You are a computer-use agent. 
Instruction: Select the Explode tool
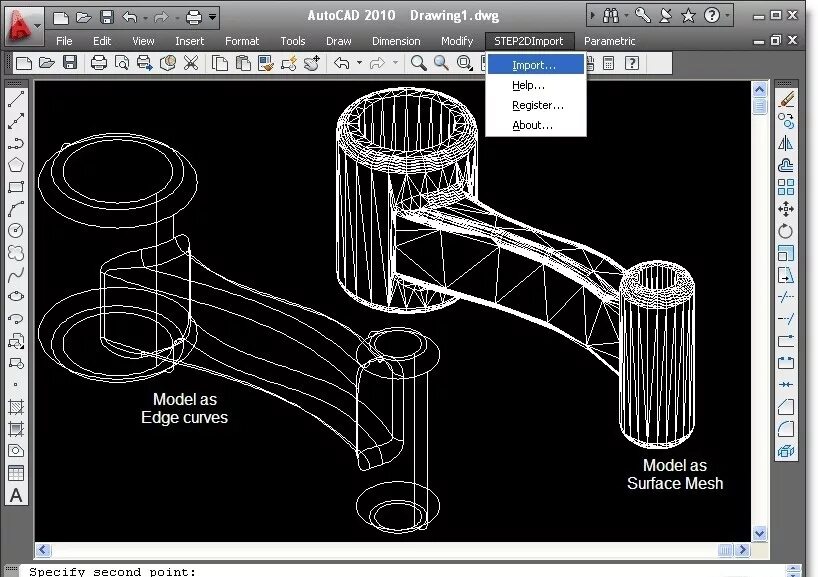(x=786, y=451)
